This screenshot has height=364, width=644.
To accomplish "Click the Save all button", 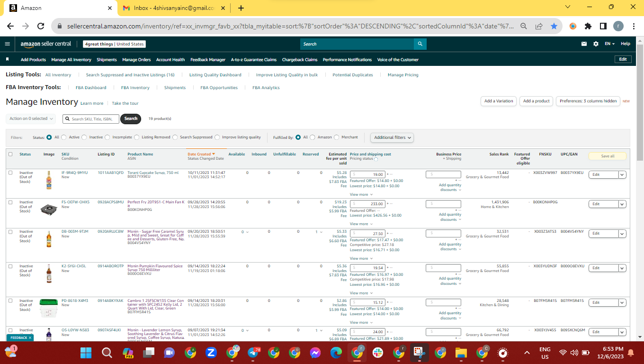I will click(608, 156).
